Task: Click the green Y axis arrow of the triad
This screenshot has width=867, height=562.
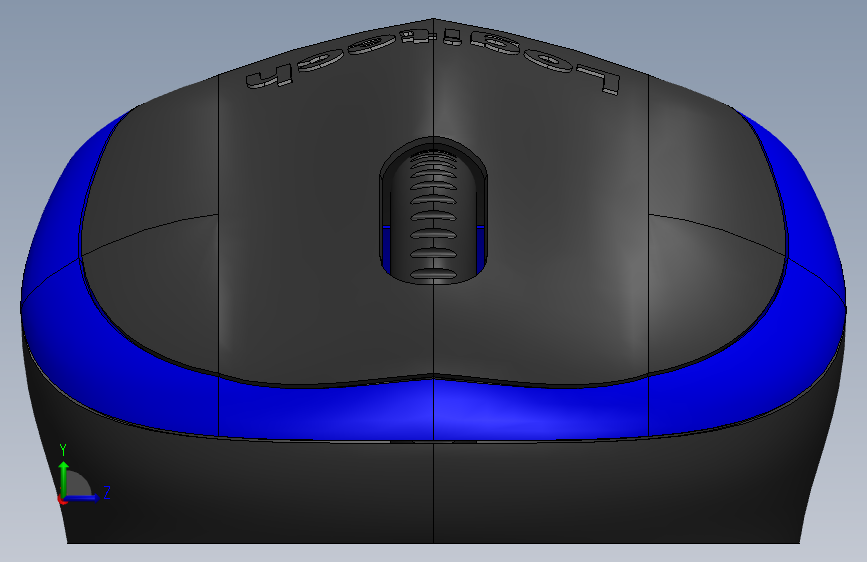Action: [x=64, y=478]
